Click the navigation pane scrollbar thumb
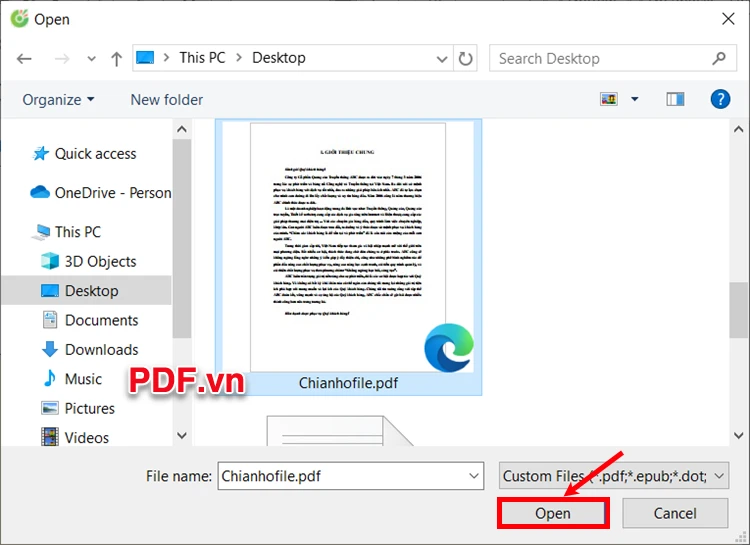 (182, 239)
